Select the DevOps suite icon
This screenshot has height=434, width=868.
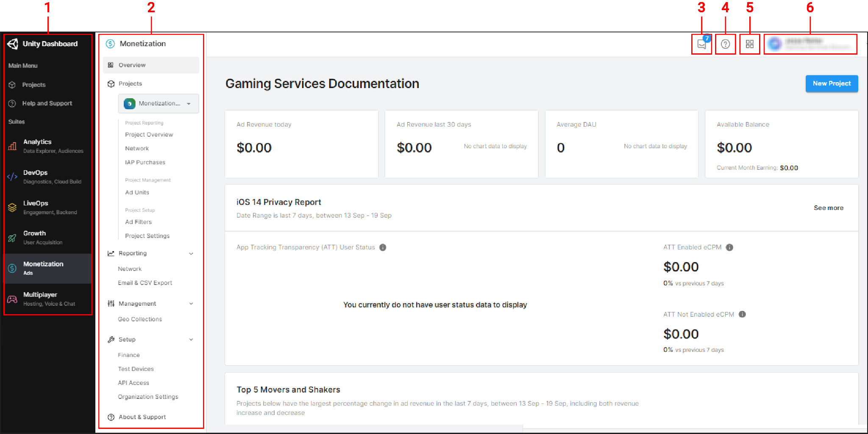click(x=12, y=177)
